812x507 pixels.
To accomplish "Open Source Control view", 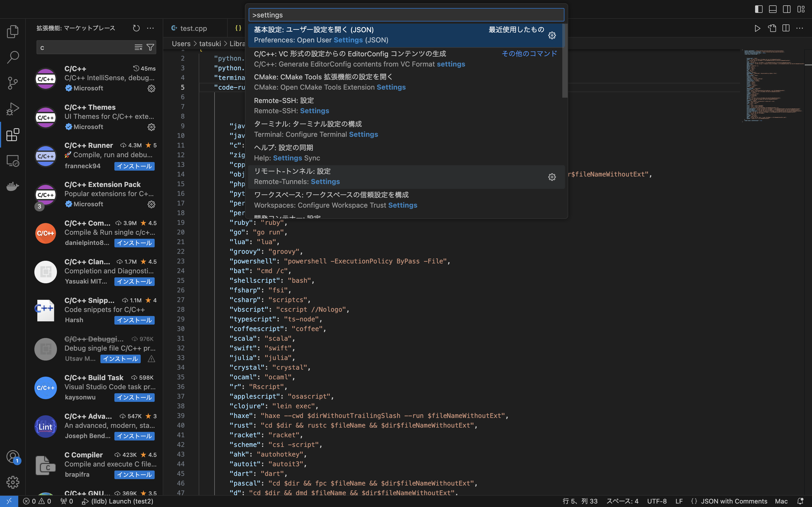I will tap(13, 83).
